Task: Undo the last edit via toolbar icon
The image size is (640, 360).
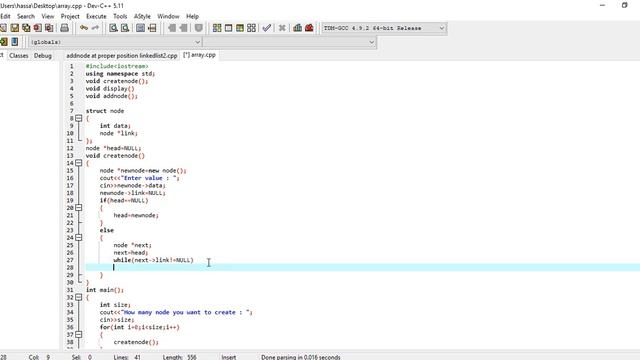Action: (84, 28)
